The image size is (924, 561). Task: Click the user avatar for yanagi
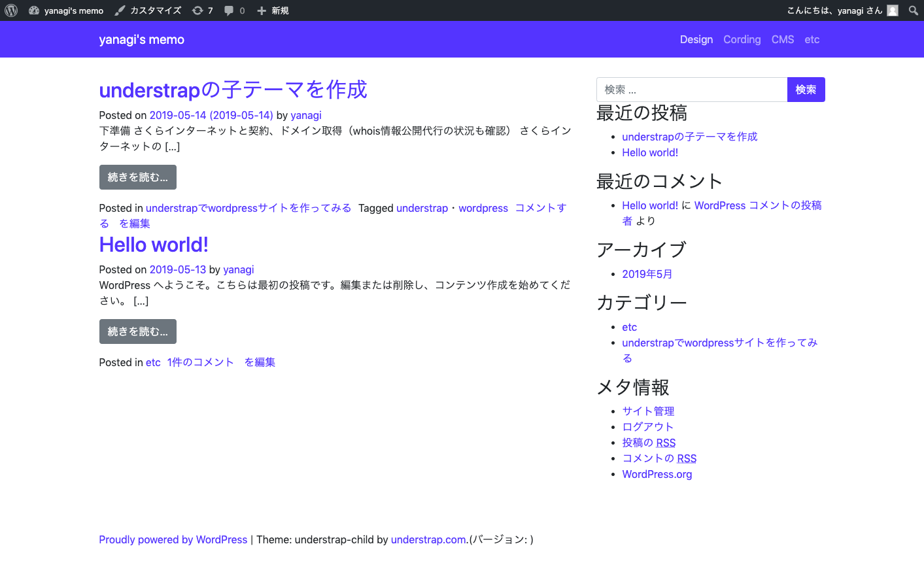point(893,10)
